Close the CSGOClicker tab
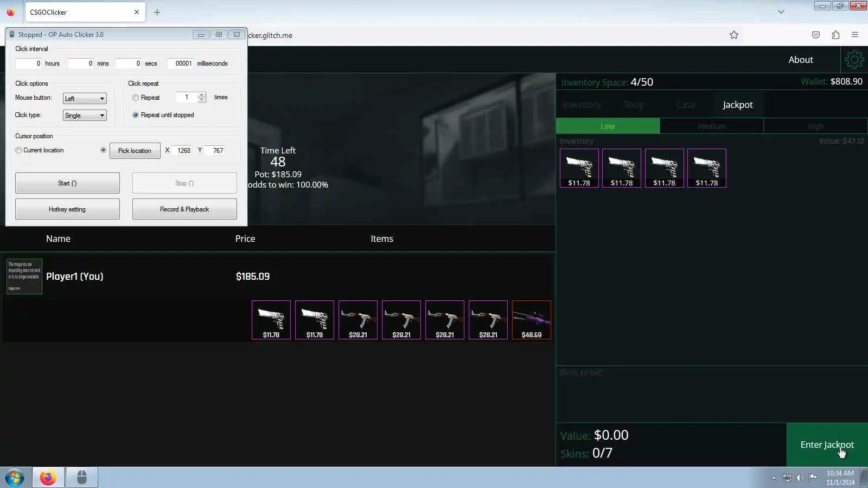The image size is (868, 488). tap(137, 12)
